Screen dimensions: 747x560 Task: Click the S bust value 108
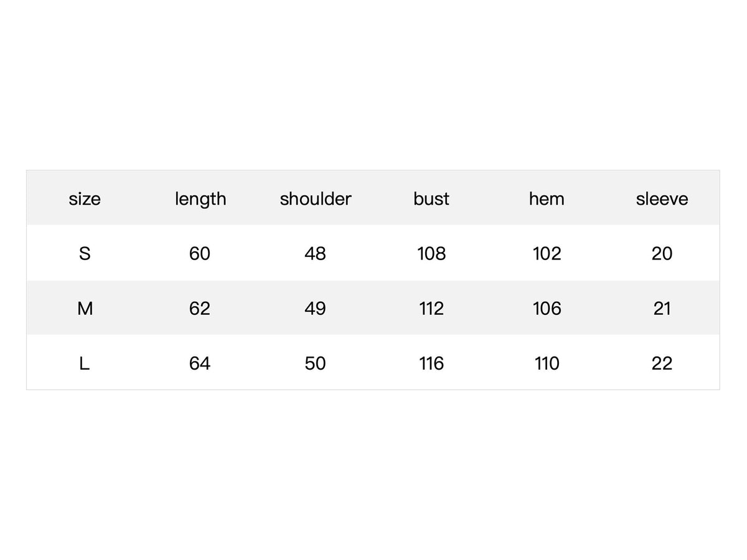point(431,254)
